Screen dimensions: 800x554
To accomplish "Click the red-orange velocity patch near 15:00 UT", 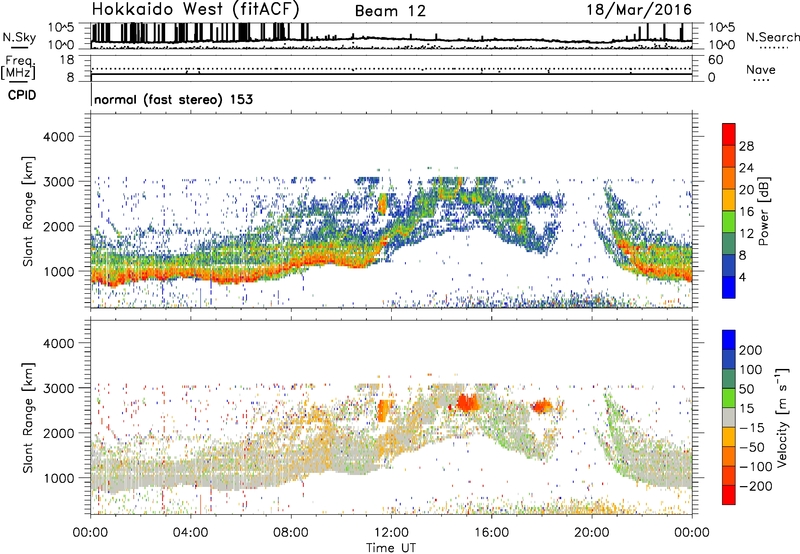I will click(x=467, y=402).
